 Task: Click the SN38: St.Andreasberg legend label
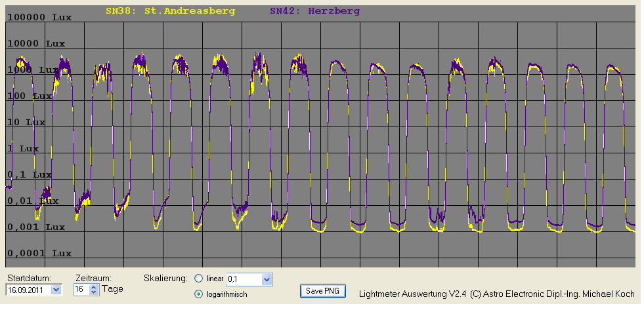pyautogui.click(x=170, y=12)
